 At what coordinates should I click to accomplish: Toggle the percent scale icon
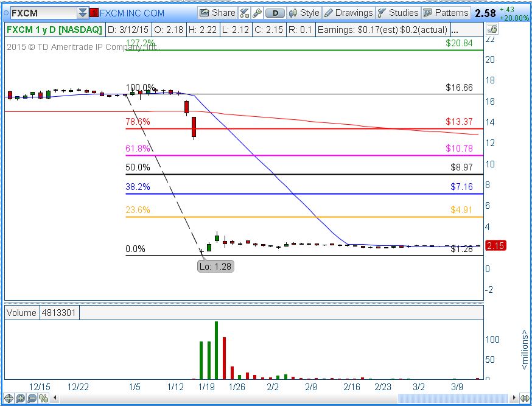[43, 399]
